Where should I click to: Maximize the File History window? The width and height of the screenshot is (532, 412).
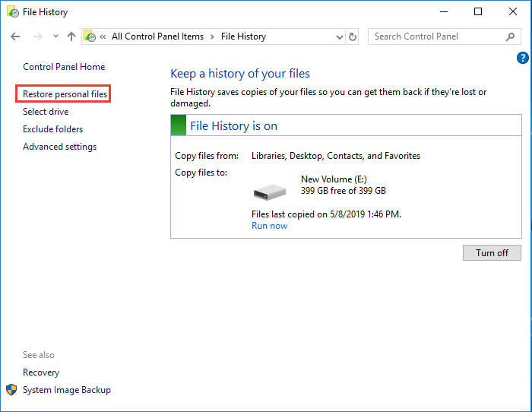(478, 12)
